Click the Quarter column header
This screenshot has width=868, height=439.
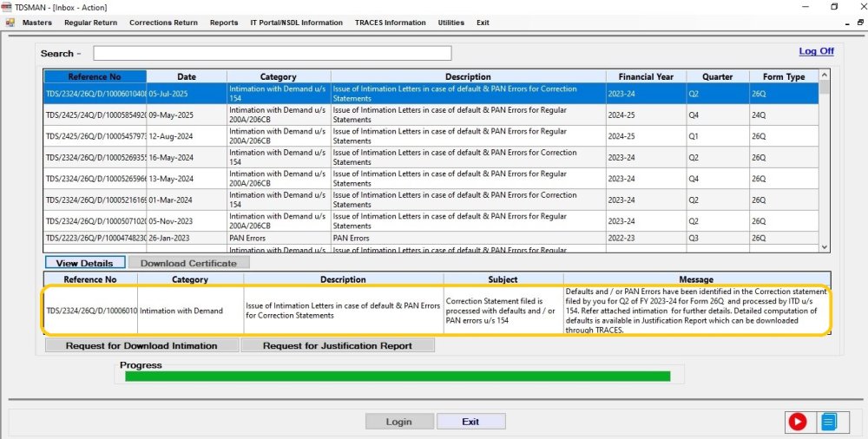click(718, 76)
